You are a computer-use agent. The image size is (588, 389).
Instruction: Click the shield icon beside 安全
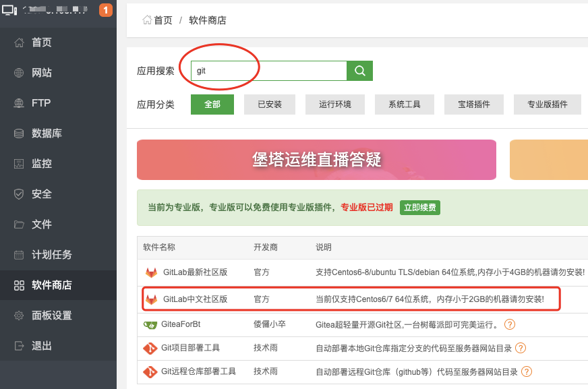coord(19,194)
